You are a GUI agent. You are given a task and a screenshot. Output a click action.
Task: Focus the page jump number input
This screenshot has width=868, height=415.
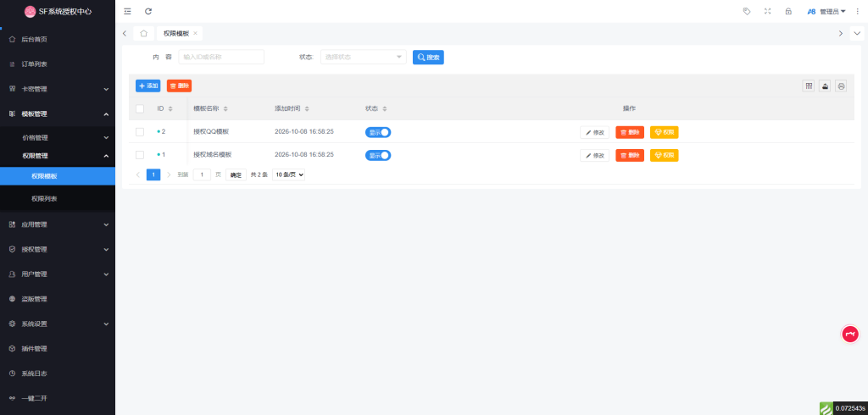[202, 174]
